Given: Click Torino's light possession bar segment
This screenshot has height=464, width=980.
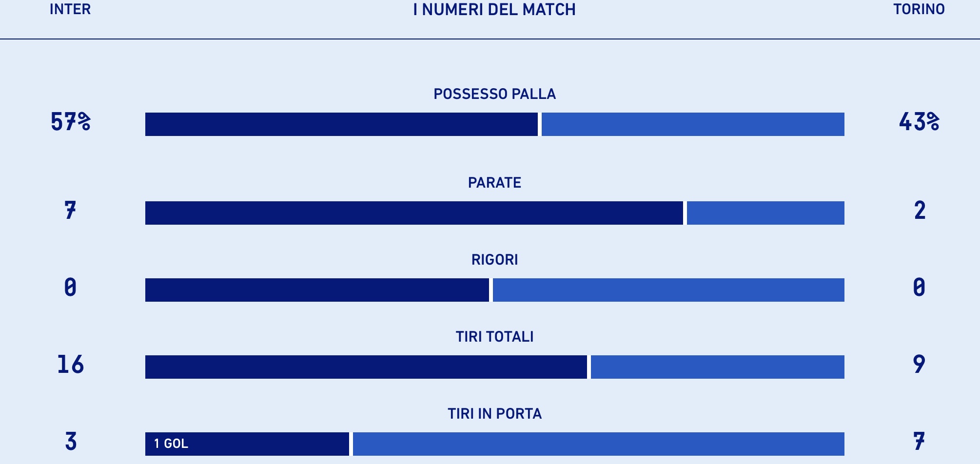Looking at the screenshot, I should click(693, 124).
